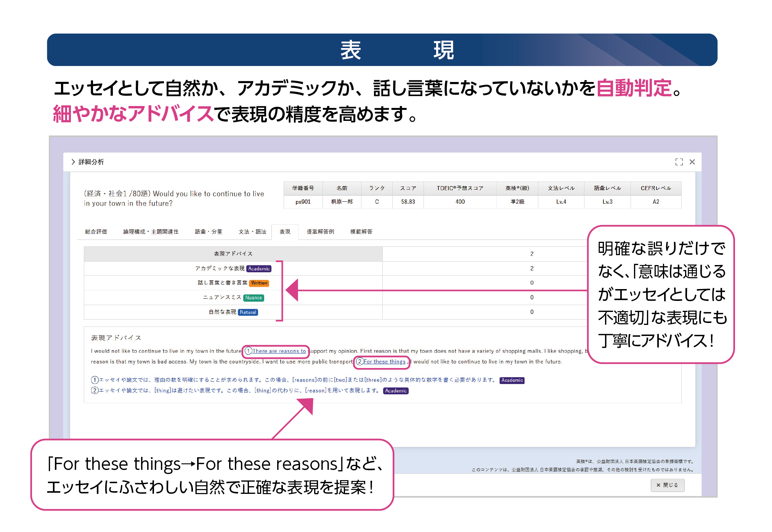This screenshot has width=772, height=532.
Task: Click the Academic tag after advice 1
Action: (512, 380)
